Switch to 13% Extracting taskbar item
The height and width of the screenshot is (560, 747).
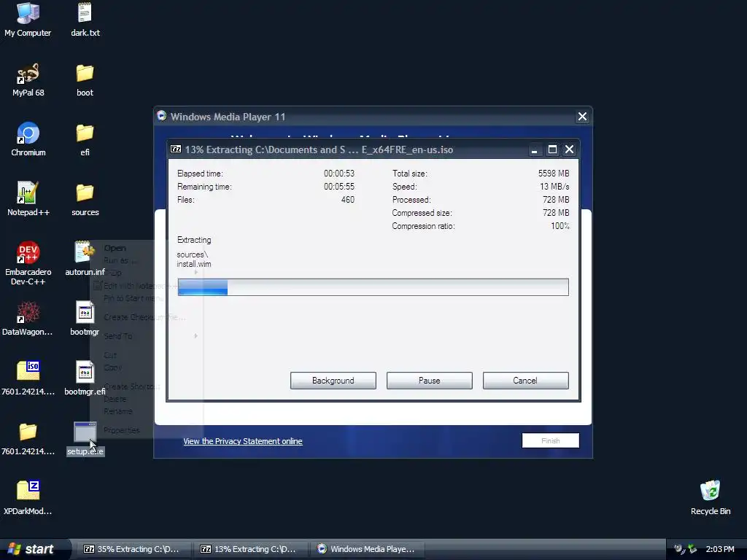tap(249, 549)
